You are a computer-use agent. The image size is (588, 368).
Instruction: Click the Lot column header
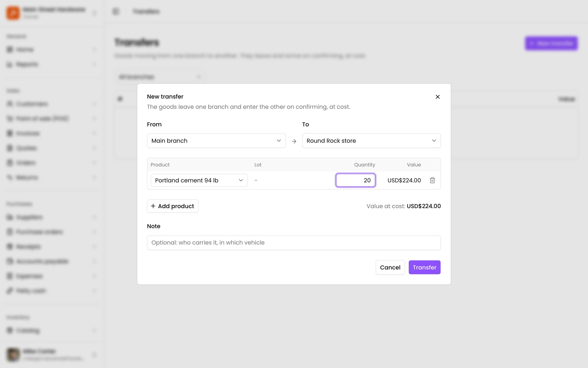coord(258,165)
